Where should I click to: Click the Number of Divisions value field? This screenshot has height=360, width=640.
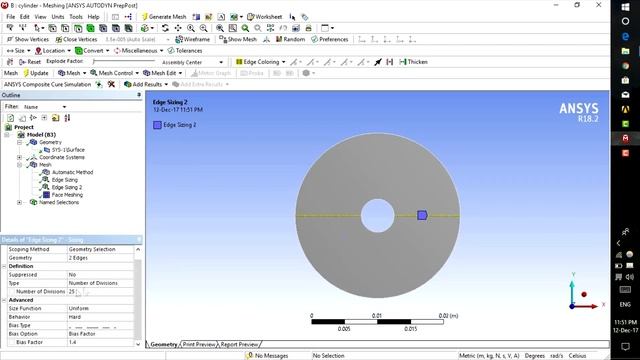pos(100,291)
